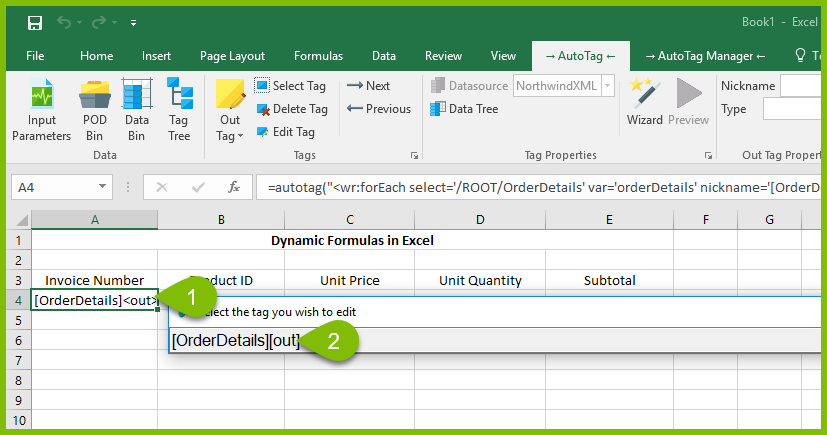Viewport: 827px width, 435px height.
Task: Open the Tags group dialog launcher
Action: tap(415, 156)
